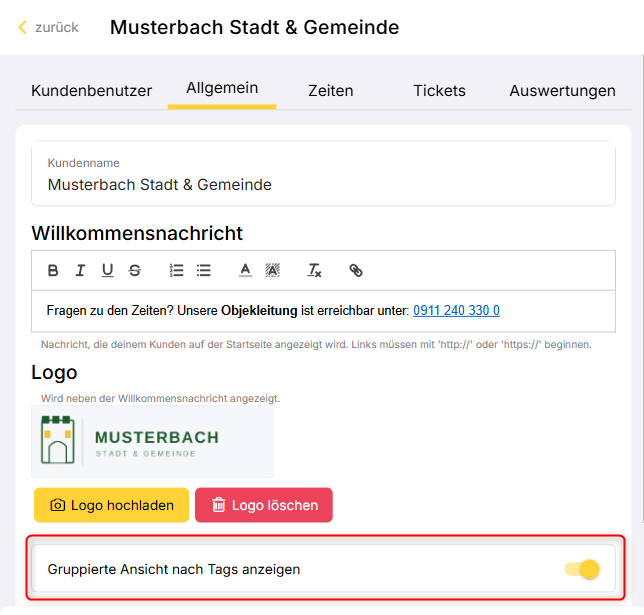Image resolution: width=644 pixels, height=615 pixels.
Task: Switch to the Auswertungen tab
Action: 562,91
